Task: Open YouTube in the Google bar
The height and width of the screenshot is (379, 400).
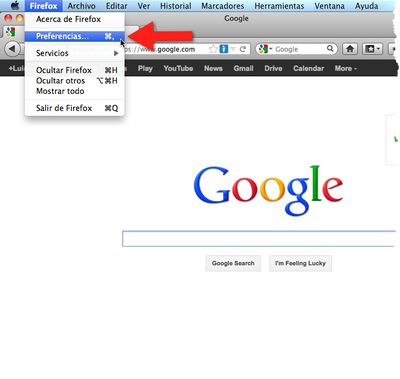Action: coord(178,68)
